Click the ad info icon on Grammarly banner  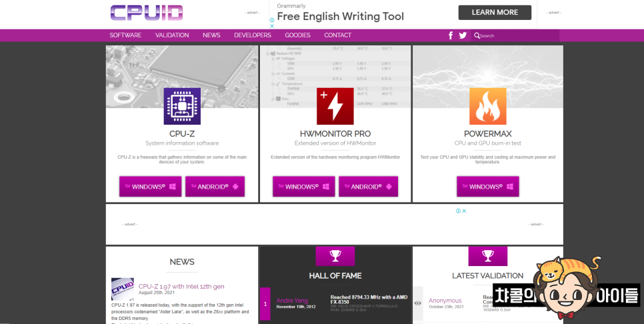click(272, 20)
